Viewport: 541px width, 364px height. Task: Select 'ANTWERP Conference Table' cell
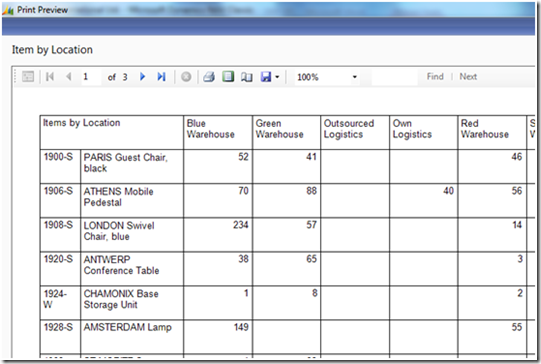coord(132,268)
